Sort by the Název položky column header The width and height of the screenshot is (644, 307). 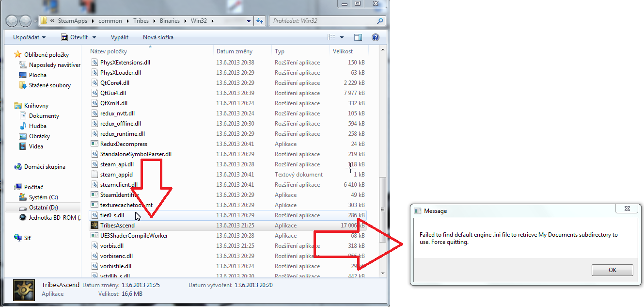(x=151, y=51)
